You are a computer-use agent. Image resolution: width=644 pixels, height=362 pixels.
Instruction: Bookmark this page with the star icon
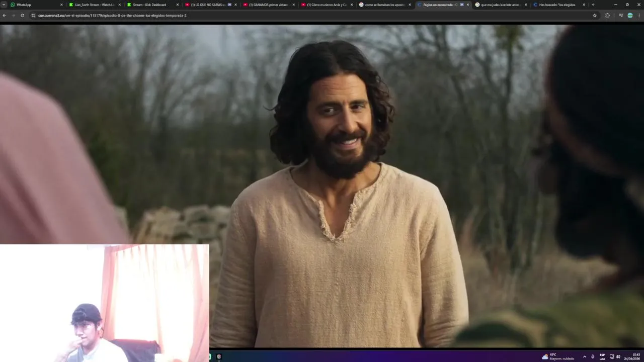pyautogui.click(x=595, y=15)
